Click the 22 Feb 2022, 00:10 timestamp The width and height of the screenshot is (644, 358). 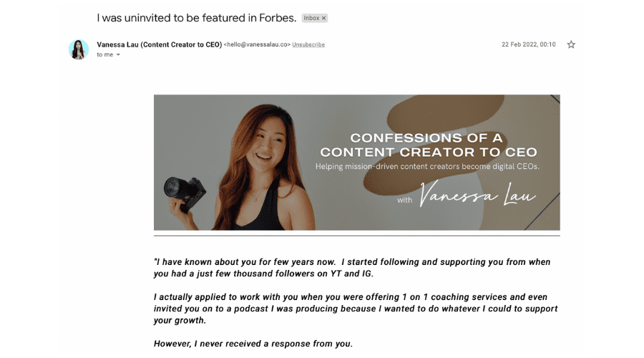click(x=528, y=44)
